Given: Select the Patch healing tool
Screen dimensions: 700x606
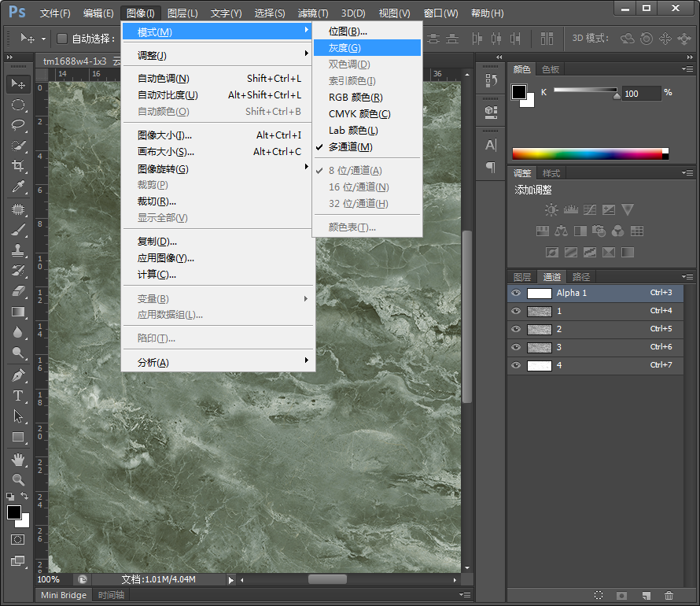Looking at the screenshot, I should [x=18, y=209].
